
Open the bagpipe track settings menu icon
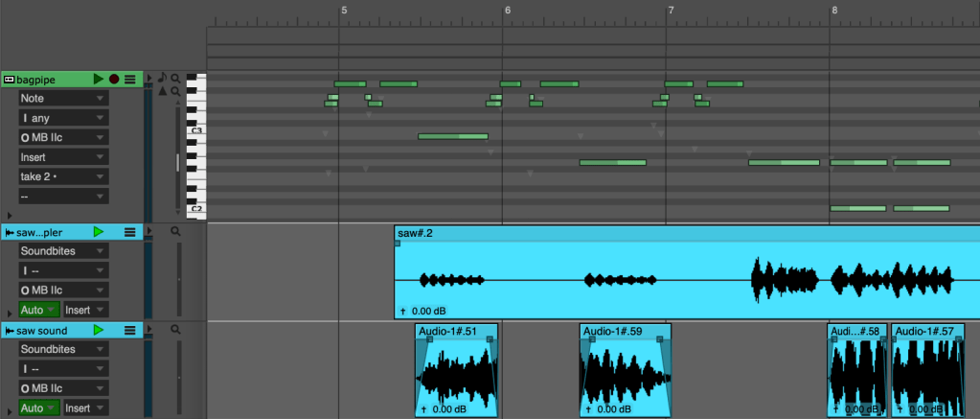pyautogui.click(x=130, y=79)
